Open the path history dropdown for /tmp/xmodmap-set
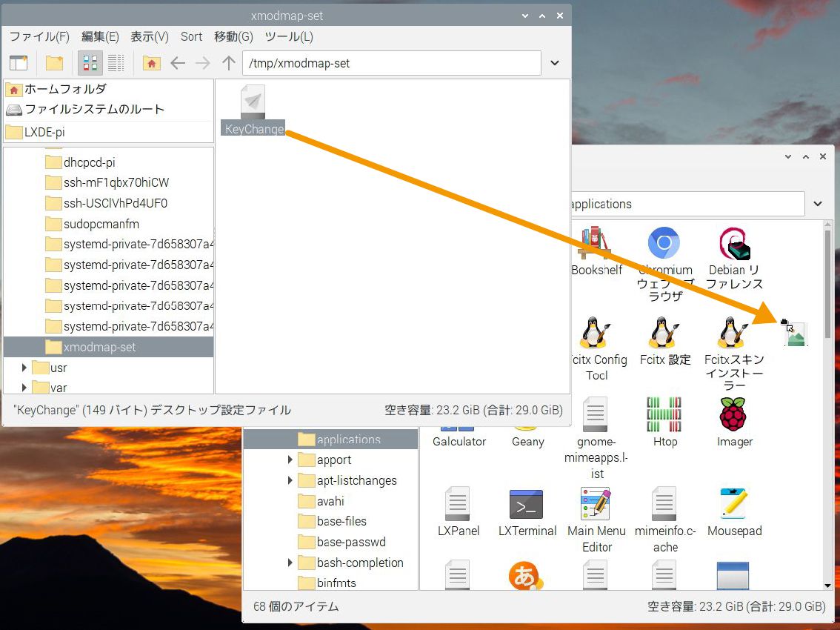Viewport: 840px width, 630px height. pyautogui.click(x=555, y=63)
